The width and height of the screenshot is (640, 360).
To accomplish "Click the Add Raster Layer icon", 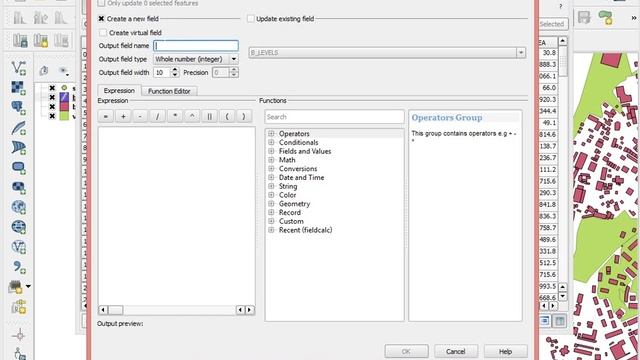I will tap(19, 88).
